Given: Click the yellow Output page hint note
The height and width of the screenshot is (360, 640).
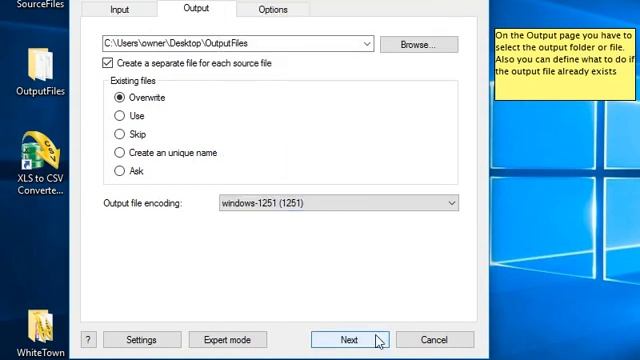Looking at the screenshot, I should (x=565, y=64).
